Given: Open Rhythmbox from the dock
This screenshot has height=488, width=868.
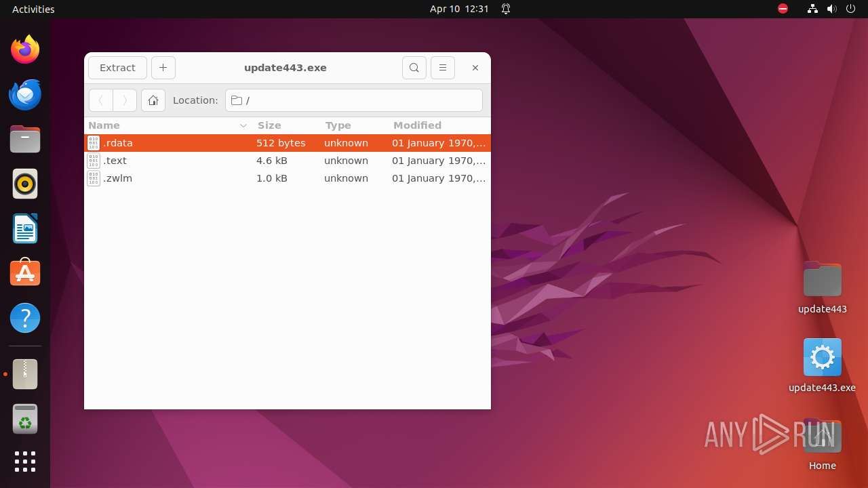Looking at the screenshot, I should (25, 184).
